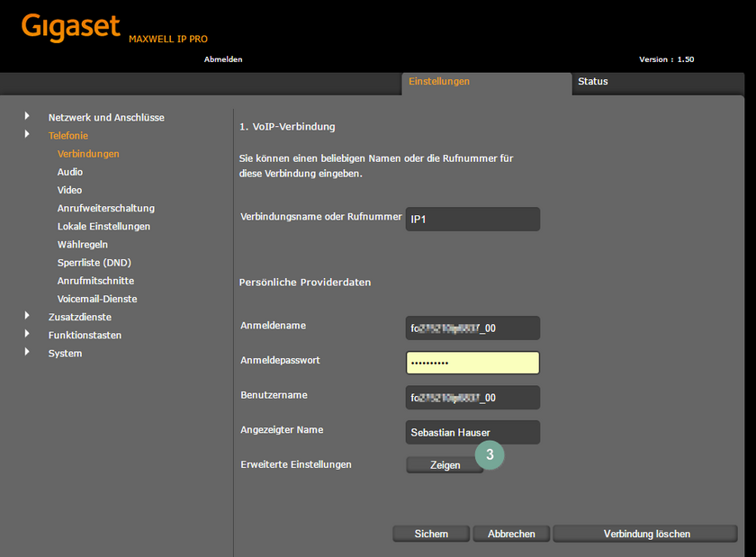Select Sperrliste (DND) in sidebar

coord(94,263)
